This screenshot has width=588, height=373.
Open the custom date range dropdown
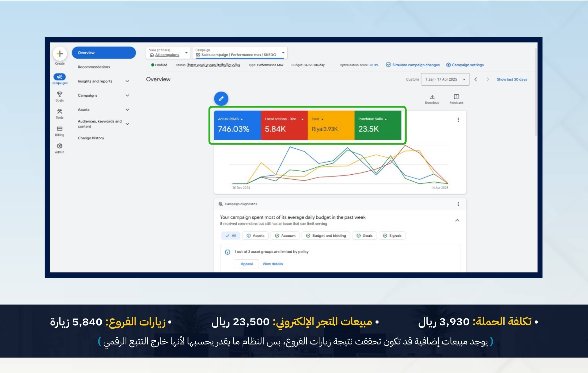tap(445, 79)
